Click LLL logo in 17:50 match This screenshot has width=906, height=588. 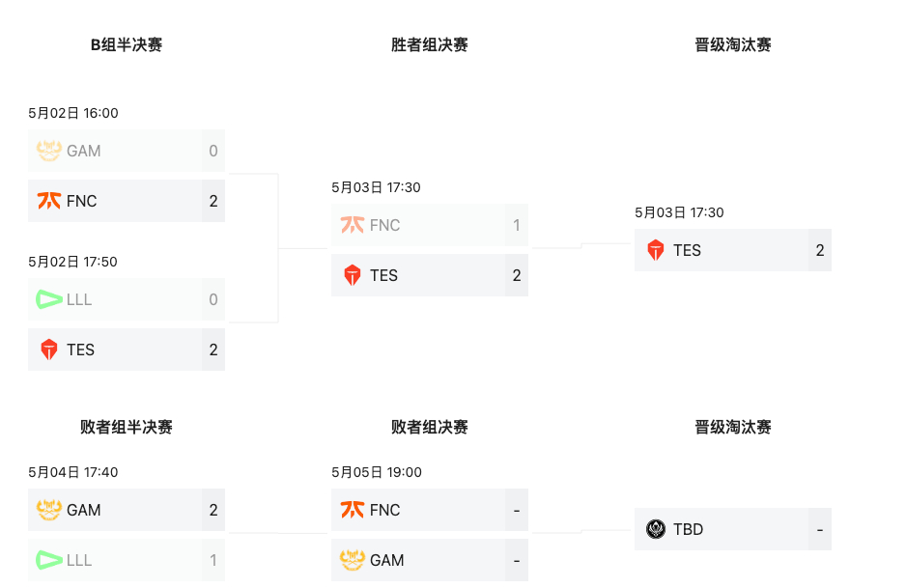tap(49, 299)
